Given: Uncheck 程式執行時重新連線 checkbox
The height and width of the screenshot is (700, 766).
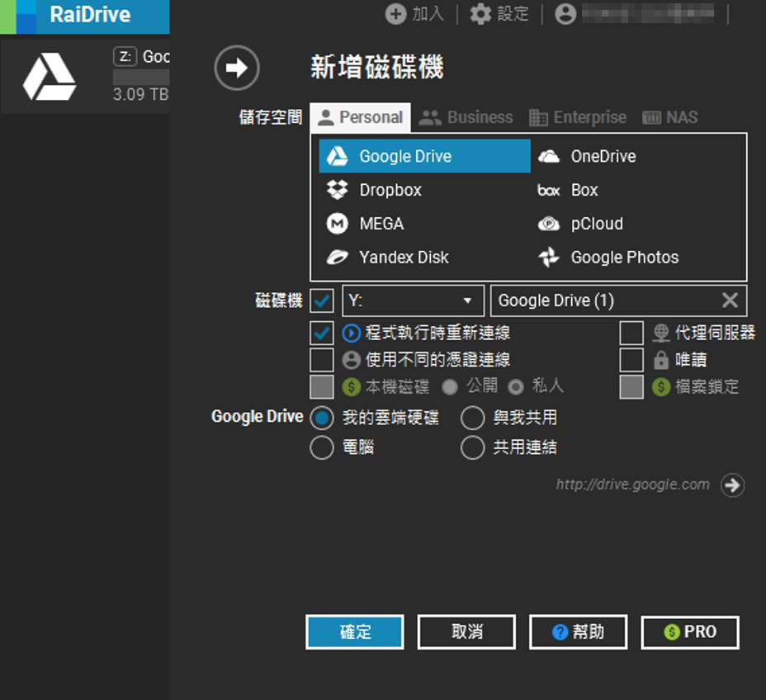Looking at the screenshot, I should (322, 333).
